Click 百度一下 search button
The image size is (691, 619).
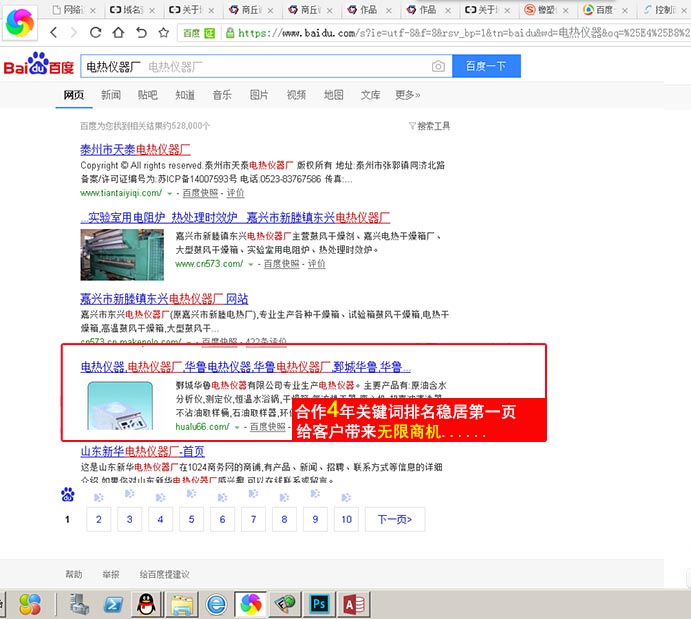487,66
